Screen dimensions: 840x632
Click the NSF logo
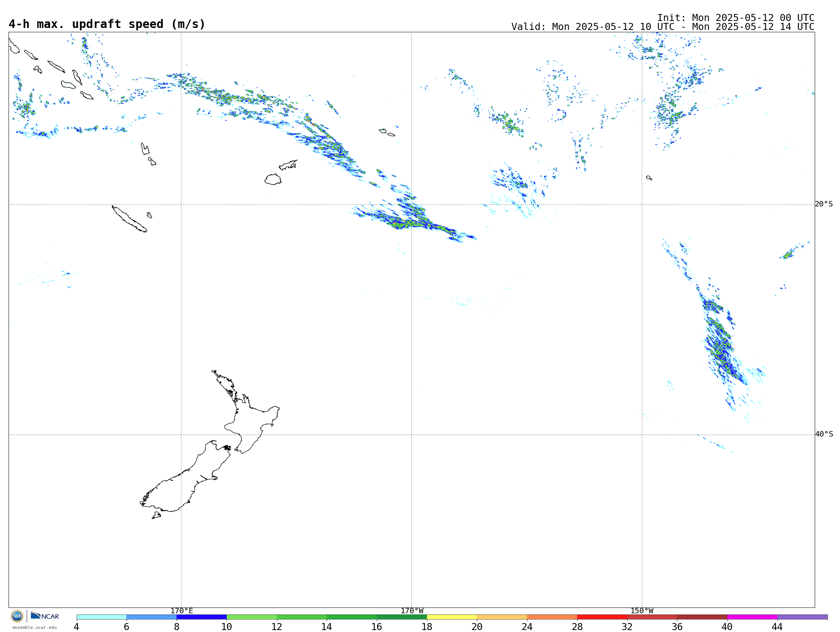pos(17,616)
